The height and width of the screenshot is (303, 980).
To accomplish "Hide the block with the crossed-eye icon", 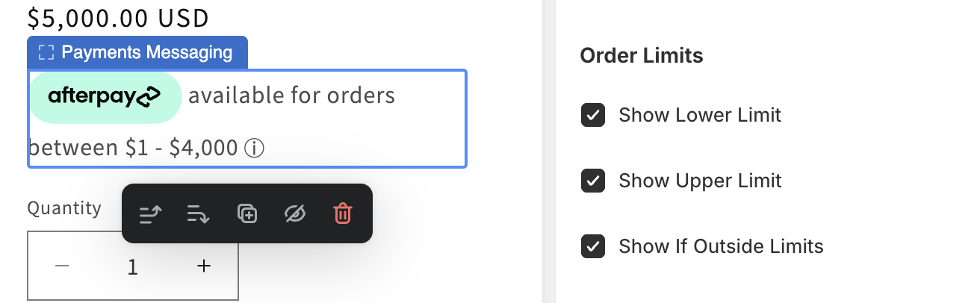I will click(295, 214).
